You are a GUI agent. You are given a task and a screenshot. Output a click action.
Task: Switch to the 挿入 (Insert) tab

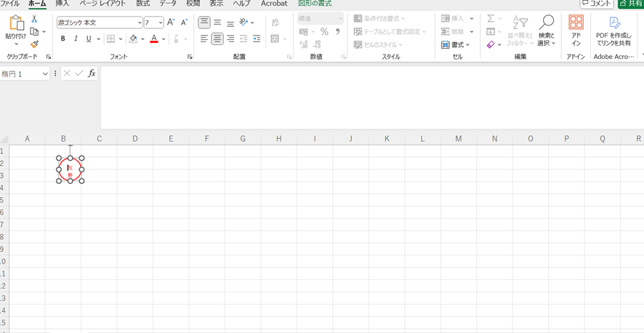63,4
